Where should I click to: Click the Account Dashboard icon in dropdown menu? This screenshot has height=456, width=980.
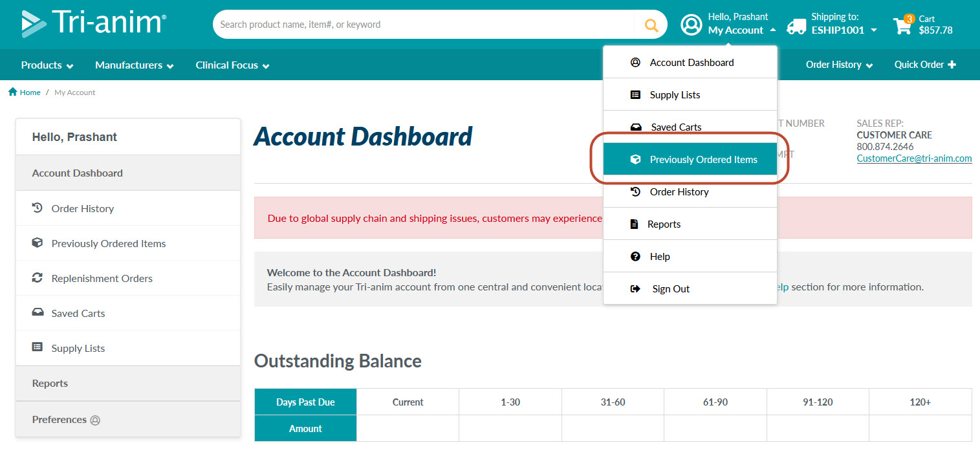(x=635, y=62)
